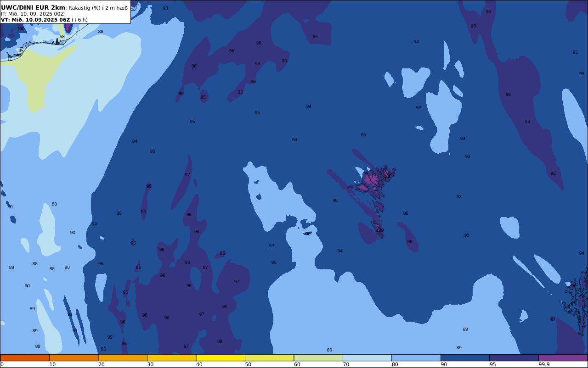Click the "98" humidity value on the map
Viewport: 588px width, 368px height.
coord(220,341)
